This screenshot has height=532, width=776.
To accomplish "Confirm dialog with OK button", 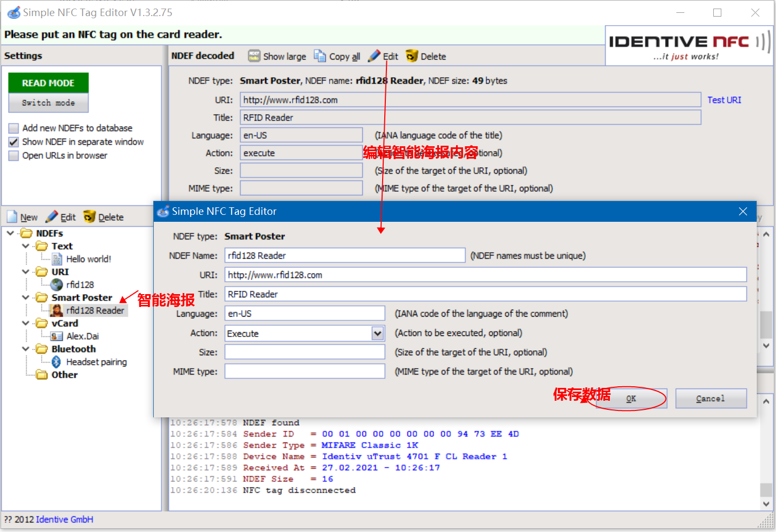I will (x=631, y=399).
